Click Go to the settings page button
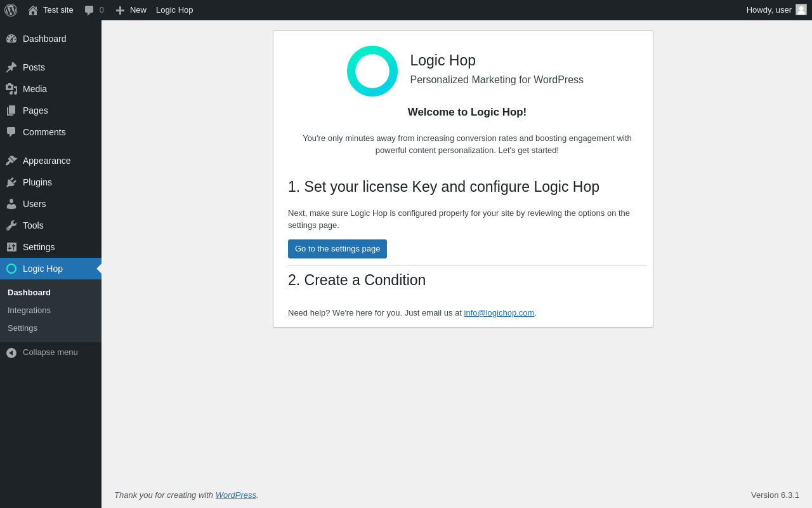The height and width of the screenshot is (508, 812). click(x=337, y=249)
